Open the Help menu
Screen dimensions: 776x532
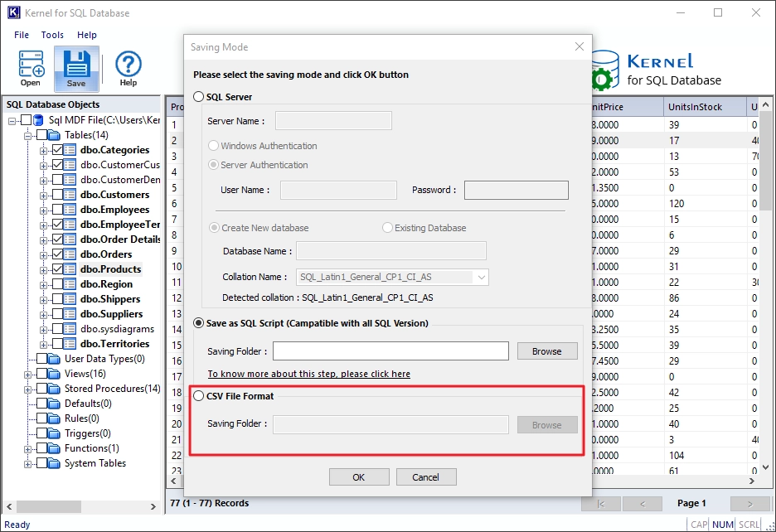86,35
